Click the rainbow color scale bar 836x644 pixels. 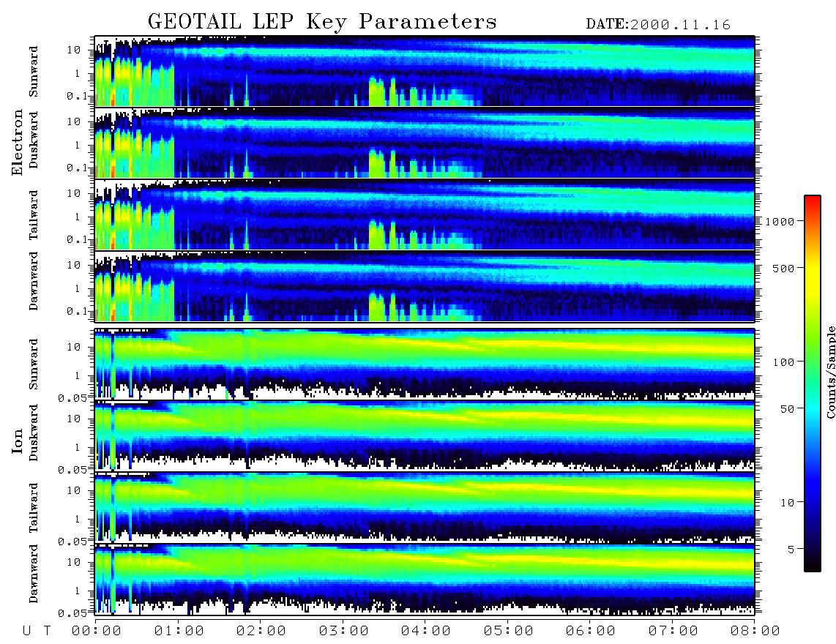[x=812, y=383]
